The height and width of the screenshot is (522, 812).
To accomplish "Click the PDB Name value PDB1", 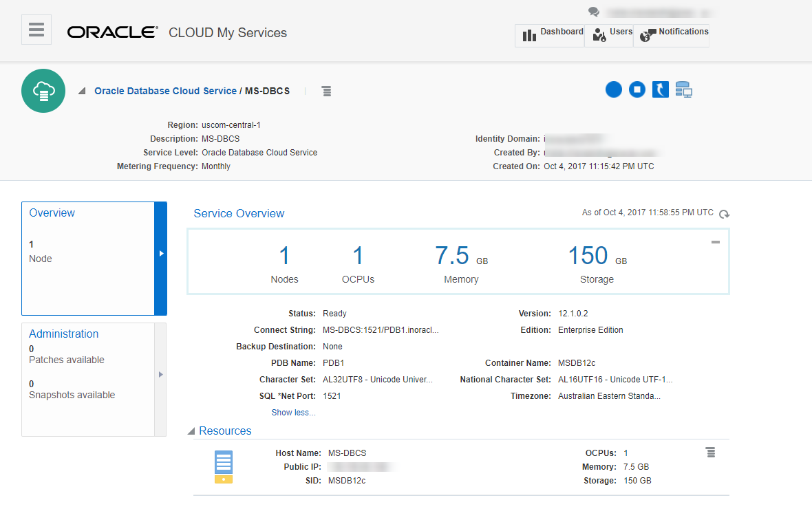I will (334, 363).
